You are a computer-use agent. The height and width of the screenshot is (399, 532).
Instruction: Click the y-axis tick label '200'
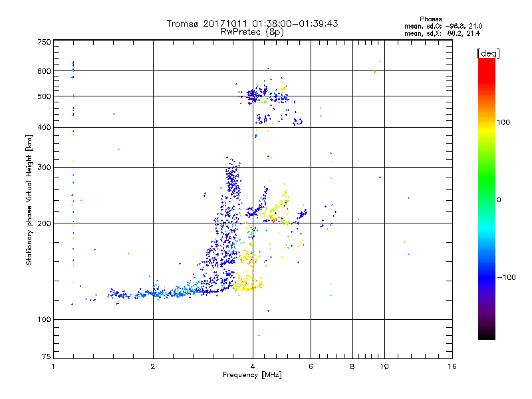(44, 223)
